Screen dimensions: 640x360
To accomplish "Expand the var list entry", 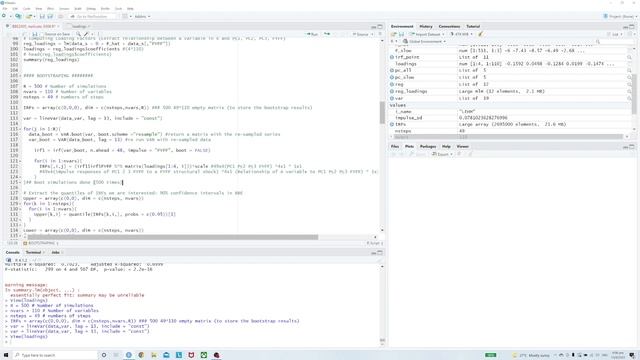I will (392, 98).
